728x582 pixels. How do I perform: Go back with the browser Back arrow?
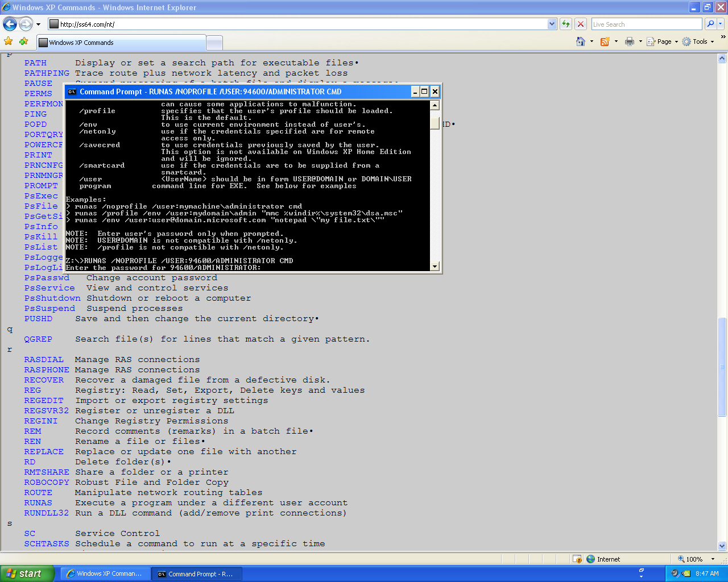point(10,24)
